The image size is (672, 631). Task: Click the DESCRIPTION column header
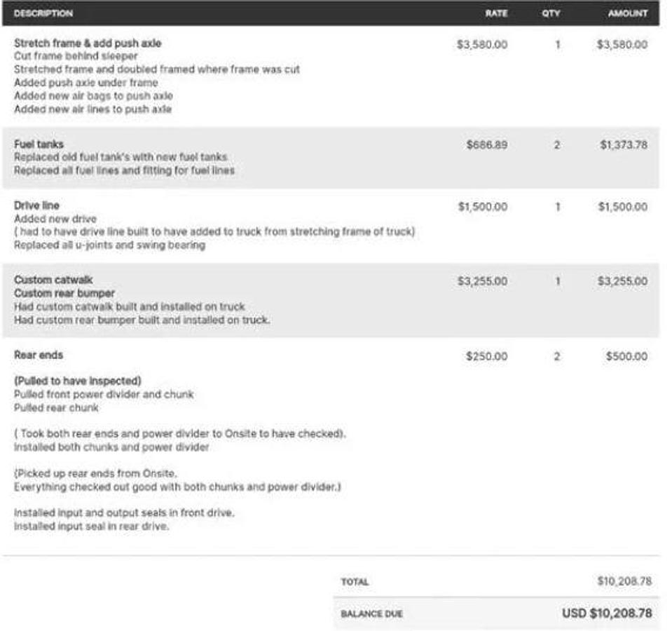43,13
